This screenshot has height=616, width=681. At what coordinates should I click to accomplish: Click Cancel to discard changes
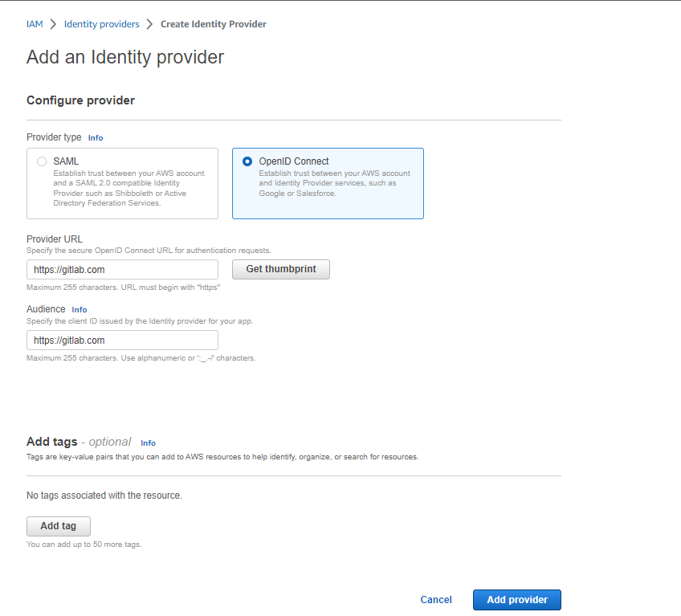click(x=436, y=599)
